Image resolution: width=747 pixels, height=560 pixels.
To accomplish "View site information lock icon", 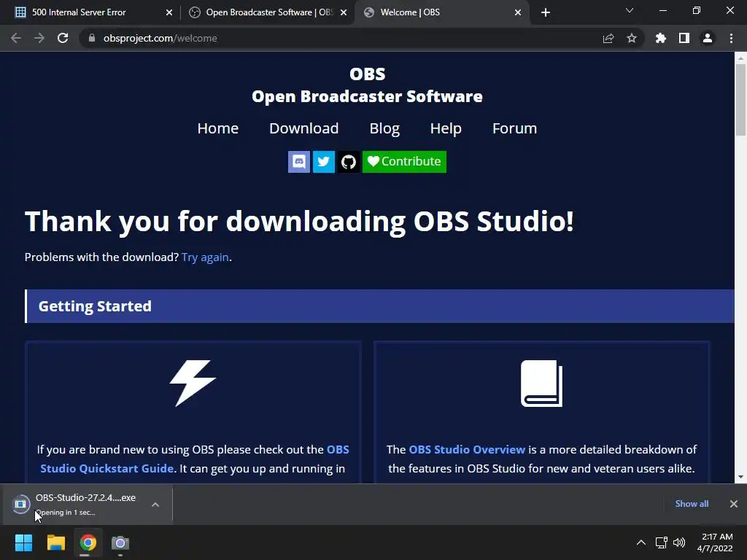I will [92, 38].
